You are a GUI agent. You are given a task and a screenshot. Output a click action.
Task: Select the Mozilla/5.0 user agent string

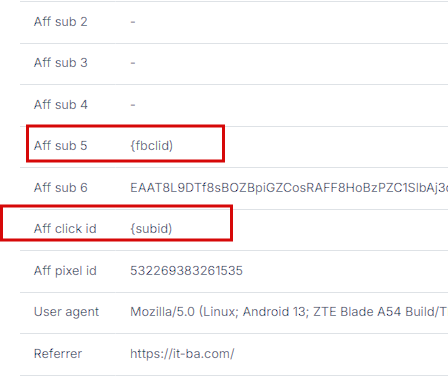pyautogui.click(x=289, y=312)
